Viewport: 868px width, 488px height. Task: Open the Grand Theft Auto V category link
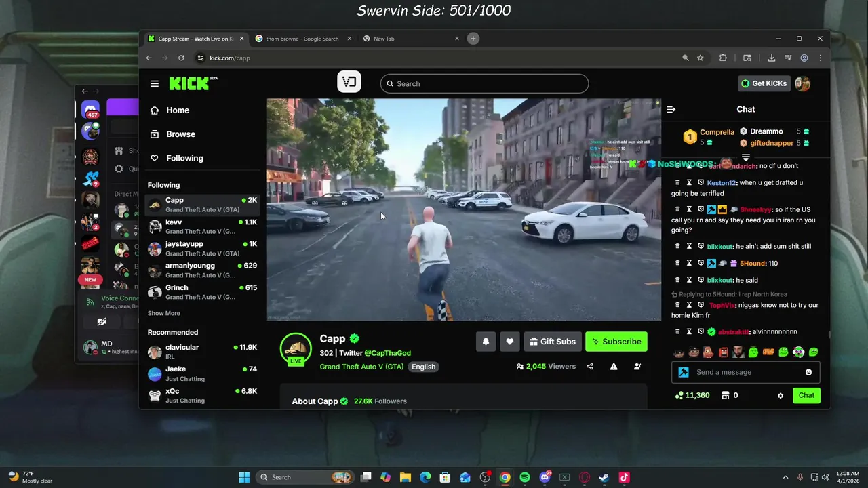361,367
